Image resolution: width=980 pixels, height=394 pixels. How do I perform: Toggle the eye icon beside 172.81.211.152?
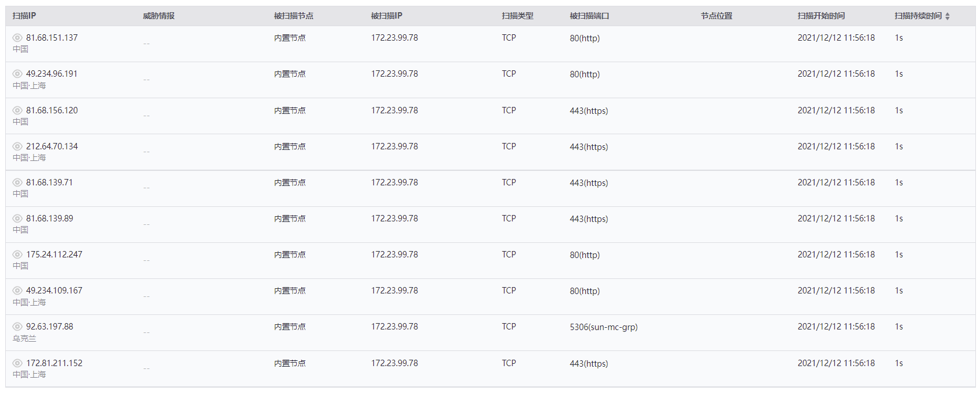click(x=17, y=363)
